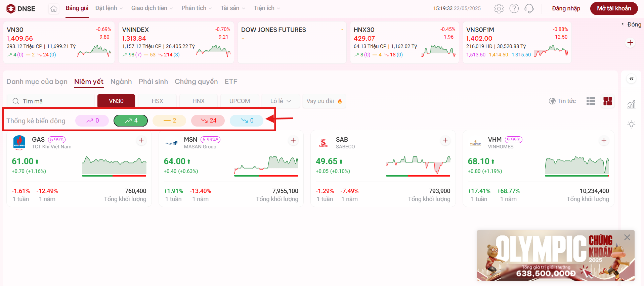This screenshot has height=286, width=644.
Task: Open the chart analysis sidebar icon
Action: [632, 104]
